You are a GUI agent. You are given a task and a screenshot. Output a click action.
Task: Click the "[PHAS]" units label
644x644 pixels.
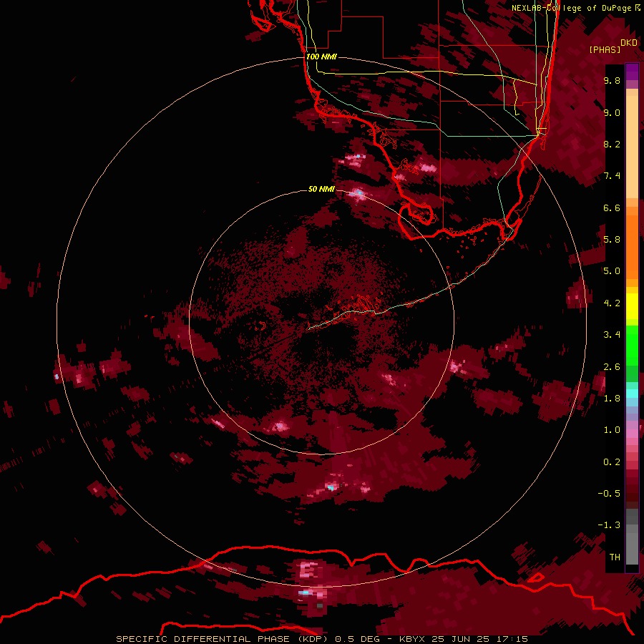point(605,49)
